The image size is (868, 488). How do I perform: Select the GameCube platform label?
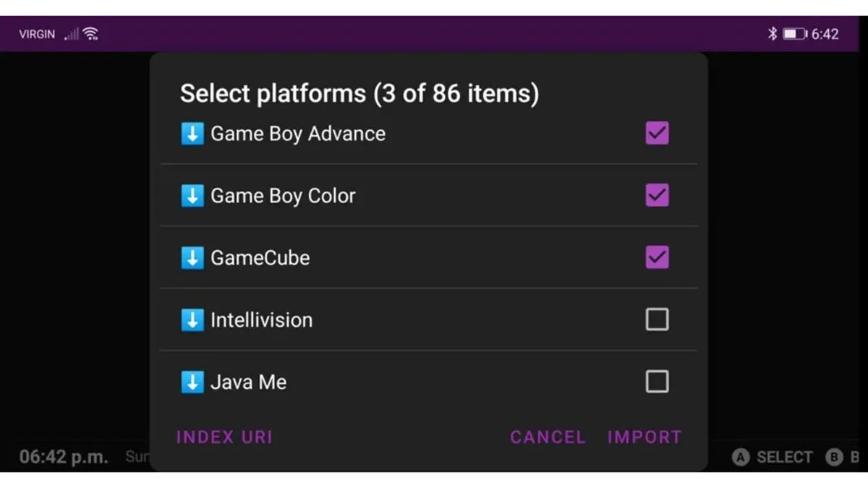260,258
